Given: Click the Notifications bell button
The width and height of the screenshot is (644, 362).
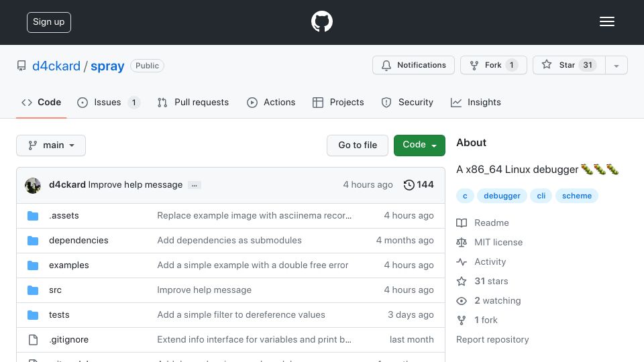Looking at the screenshot, I should click(413, 65).
